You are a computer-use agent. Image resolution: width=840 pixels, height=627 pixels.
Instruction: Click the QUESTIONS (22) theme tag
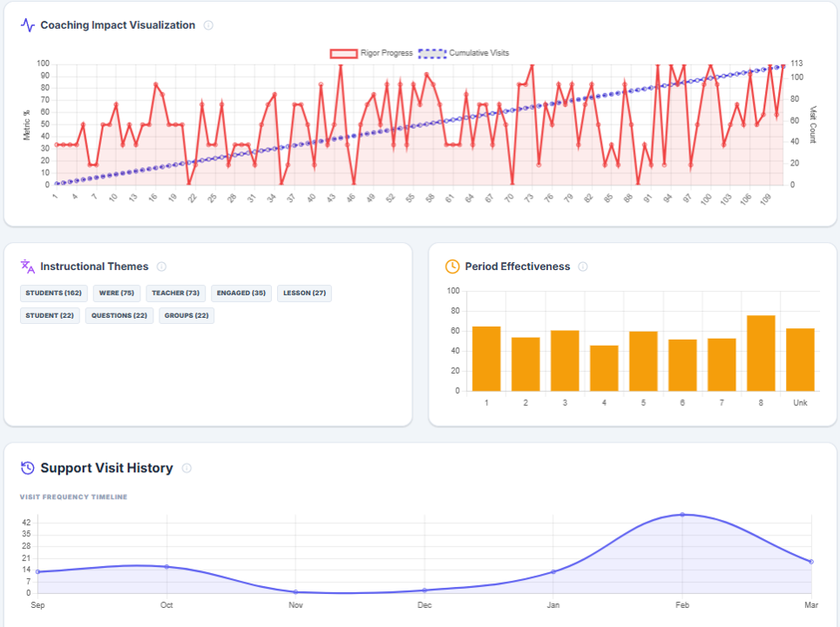point(119,315)
